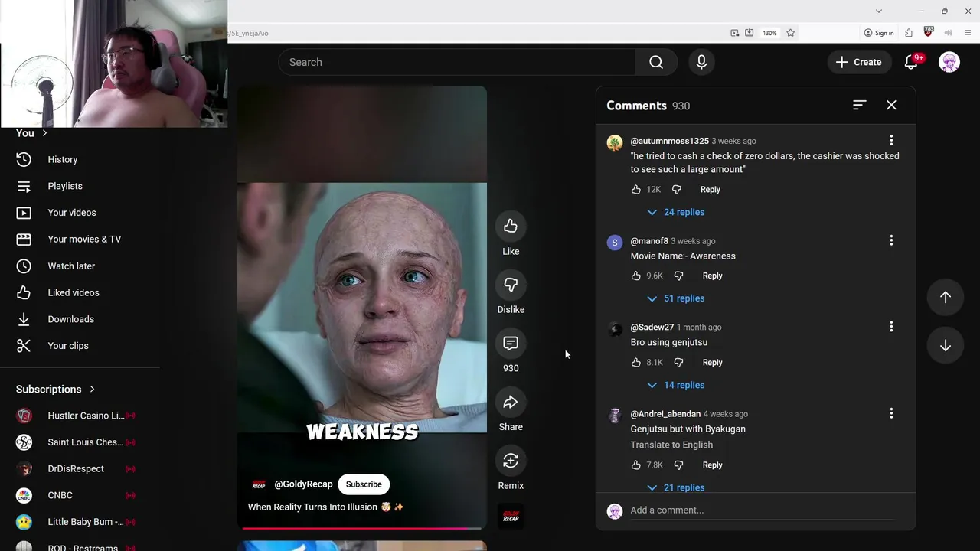Remix this Short
Screen dimensions: 980x551
(511, 461)
